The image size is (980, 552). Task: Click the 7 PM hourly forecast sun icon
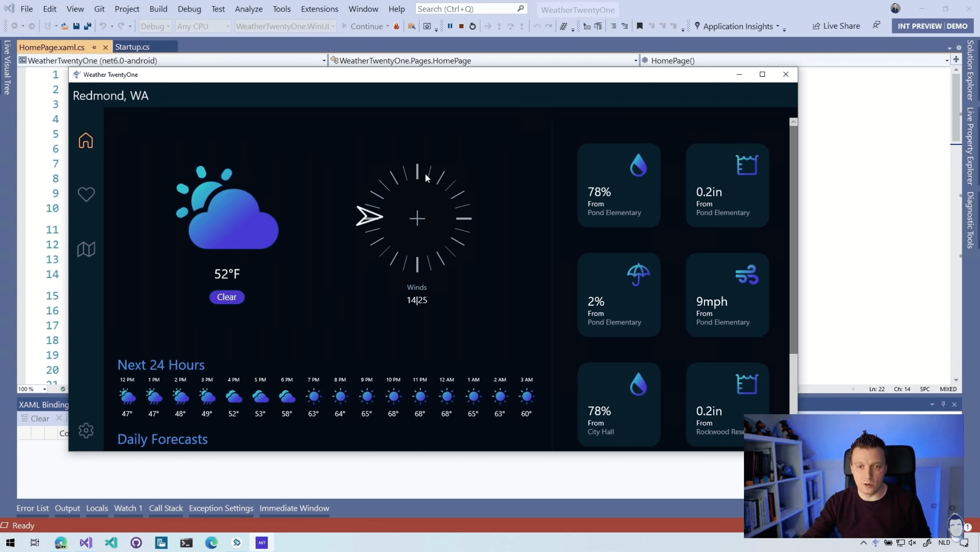point(313,396)
